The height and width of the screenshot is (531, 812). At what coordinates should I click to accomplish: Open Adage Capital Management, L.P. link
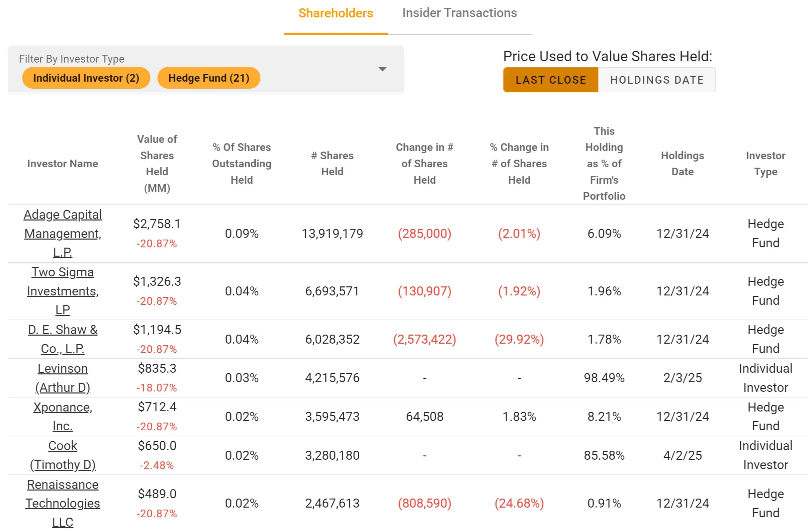(x=63, y=234)
